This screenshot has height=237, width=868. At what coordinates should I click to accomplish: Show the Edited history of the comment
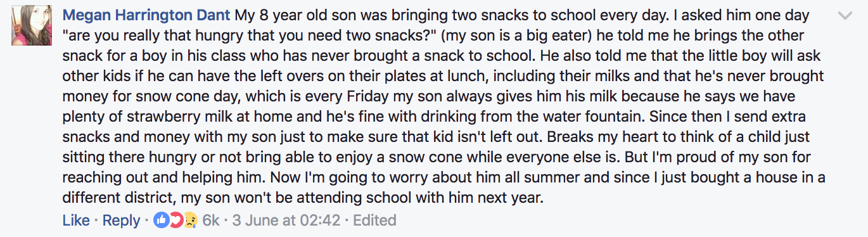click(374, 220)
